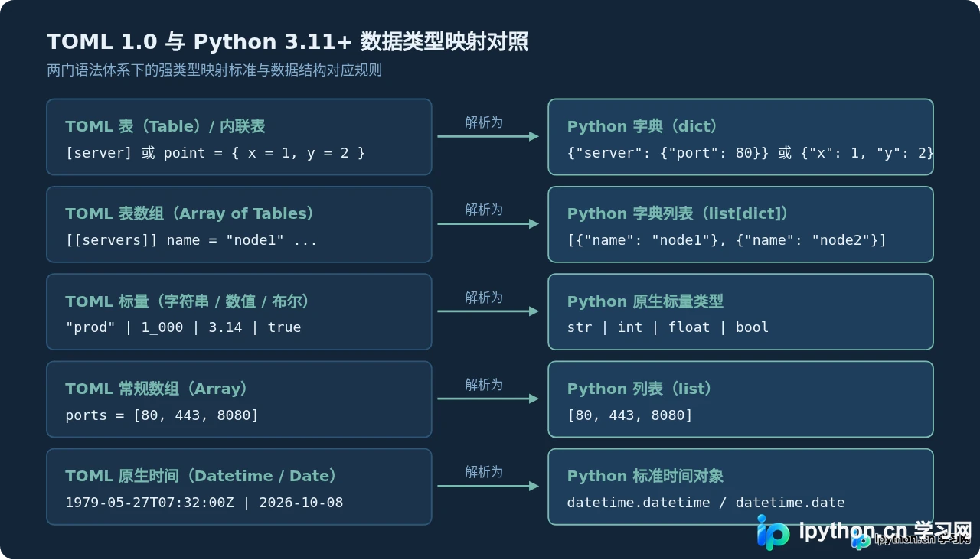Click the code [{"name": "node1"}, {"name": "node2"}]
Viewport: 980px width, 560px height.
727,240
